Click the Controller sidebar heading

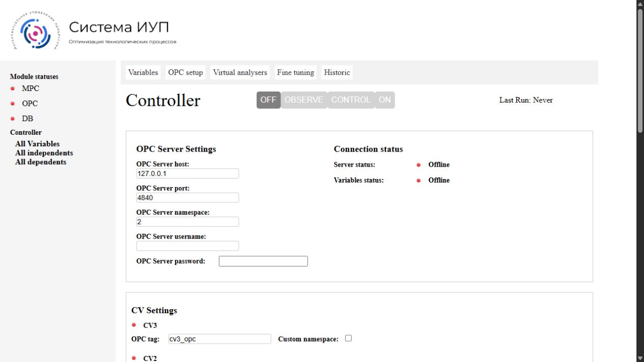26,133
